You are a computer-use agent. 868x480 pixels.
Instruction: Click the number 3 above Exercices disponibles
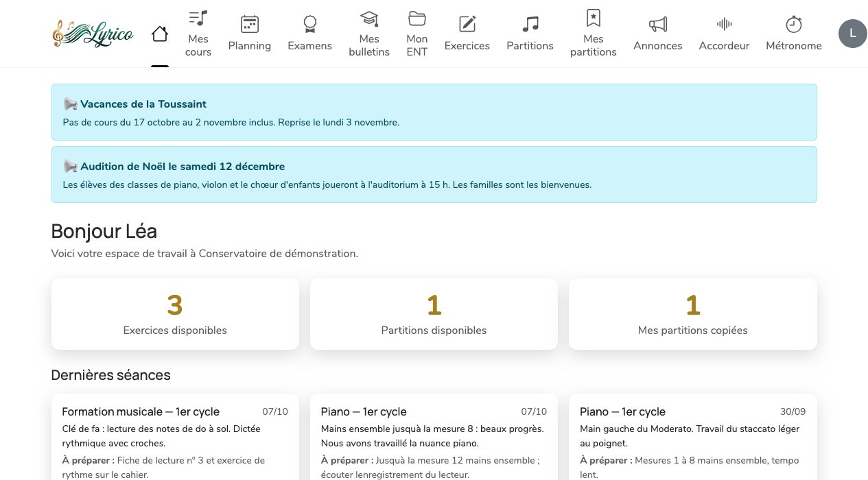tap(175, 305)
